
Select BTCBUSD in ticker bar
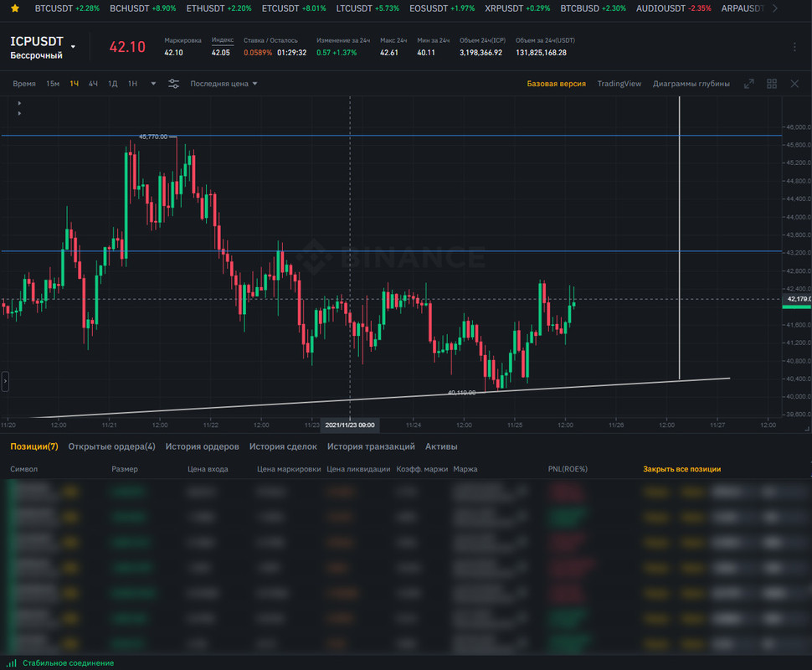(x=593, y=8)
